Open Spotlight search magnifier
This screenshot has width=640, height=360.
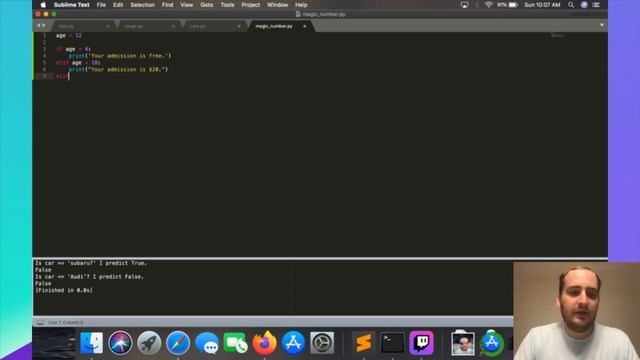click(571, 5)
